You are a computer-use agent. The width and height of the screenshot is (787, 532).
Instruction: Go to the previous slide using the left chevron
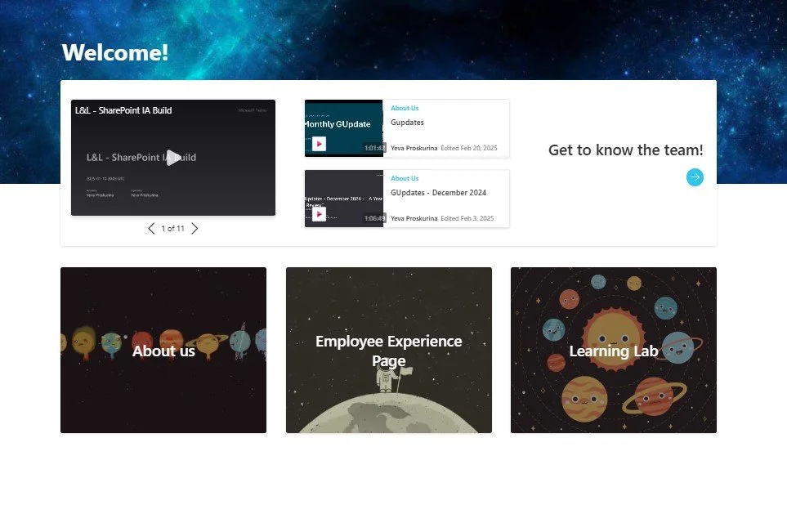click(151, 229)
